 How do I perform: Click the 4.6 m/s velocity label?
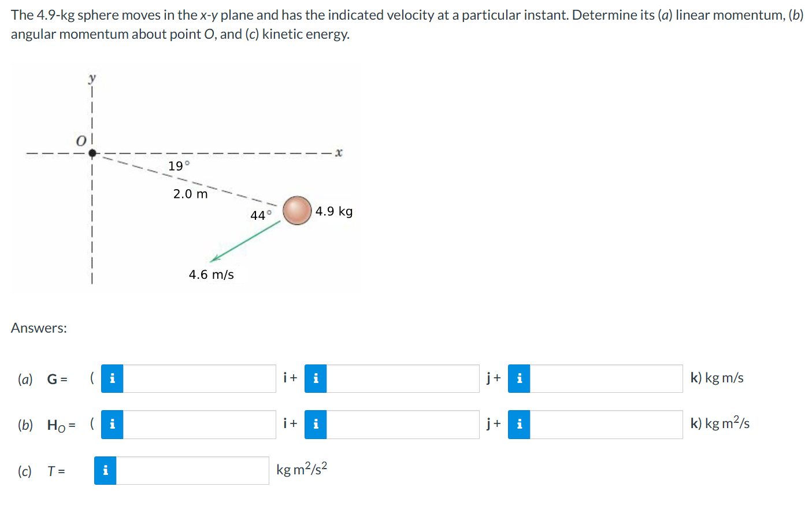[x=212, y=274]
